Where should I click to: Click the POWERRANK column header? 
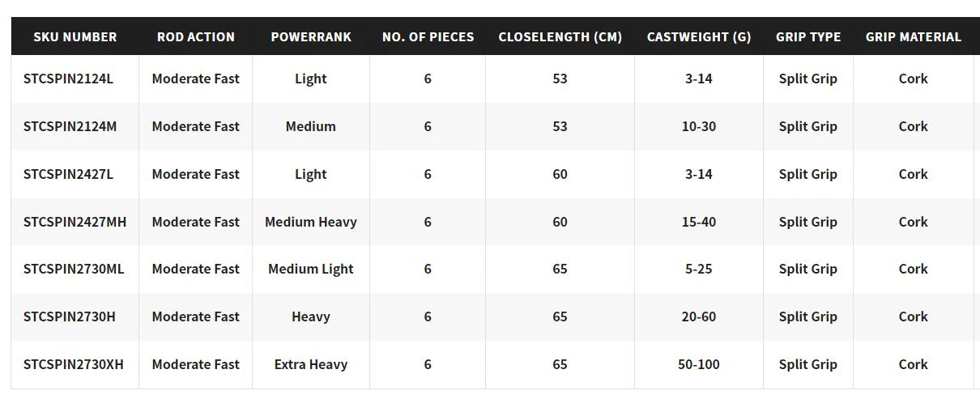pyautogui.click(x=311, y=36)
